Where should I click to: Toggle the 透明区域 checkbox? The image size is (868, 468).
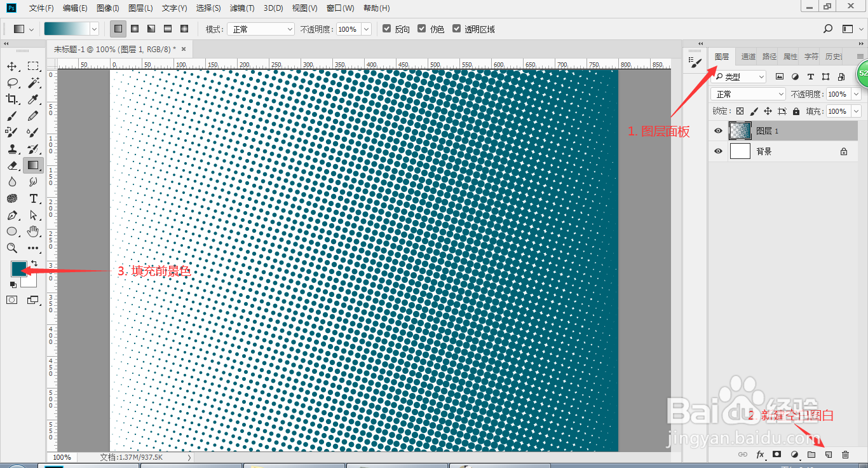[456, 29]
